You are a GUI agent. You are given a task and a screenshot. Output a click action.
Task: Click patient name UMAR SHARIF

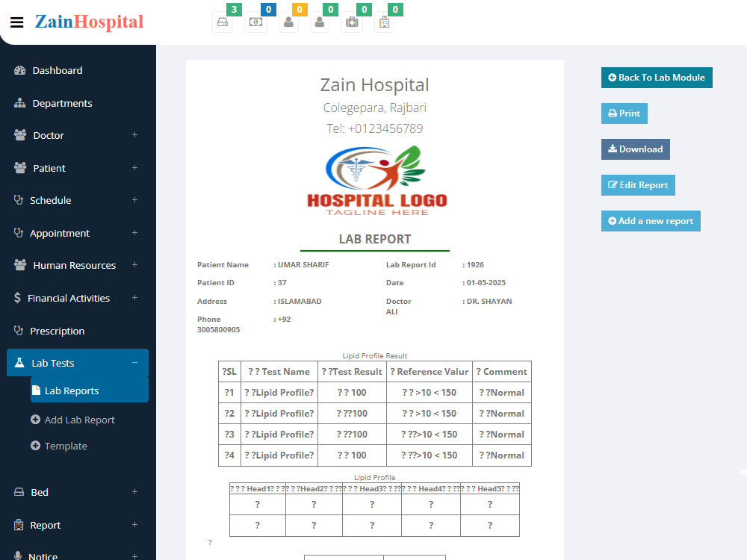click(303, 265)
